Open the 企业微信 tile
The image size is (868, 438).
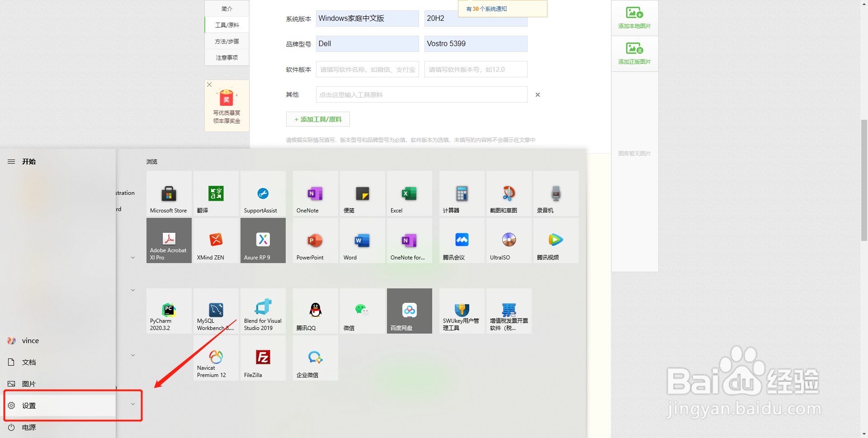coord(315,358)
